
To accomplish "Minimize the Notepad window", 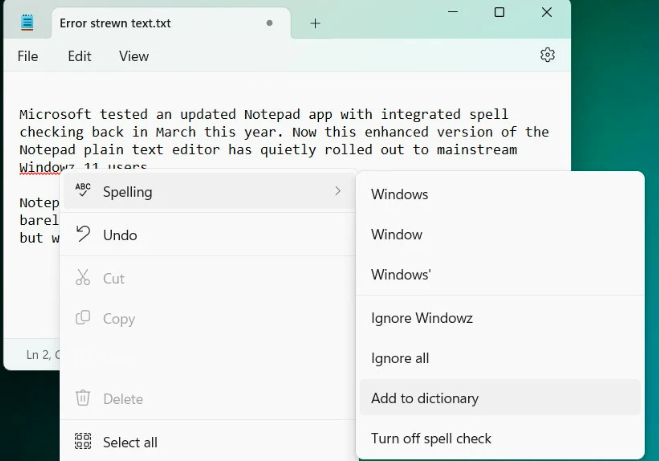I will 453,12.
